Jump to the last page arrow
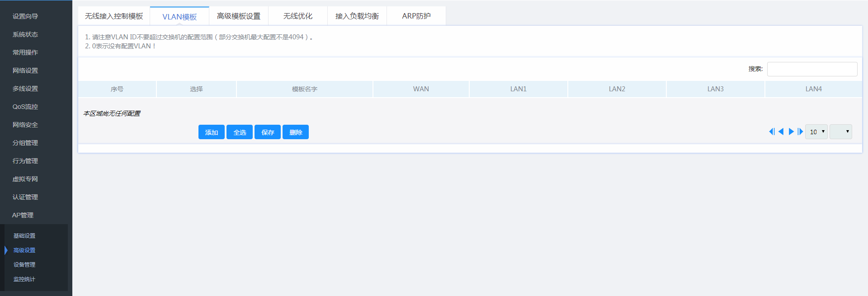Viewport: 868px width, 296px height. click(x=800, y=132)
